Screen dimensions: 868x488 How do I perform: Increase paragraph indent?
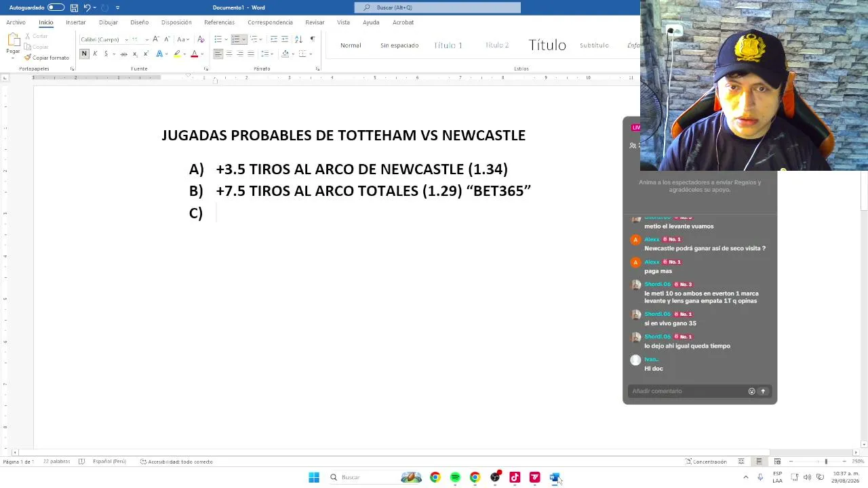tap(285, 39)
